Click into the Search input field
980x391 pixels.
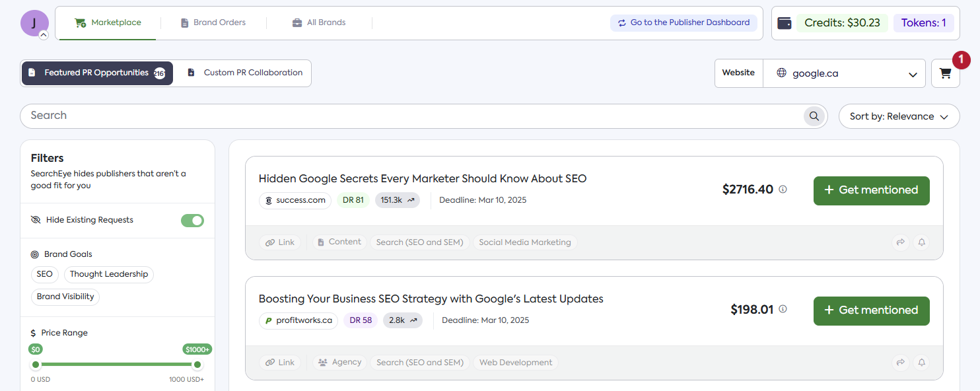[x=409, y=116]
